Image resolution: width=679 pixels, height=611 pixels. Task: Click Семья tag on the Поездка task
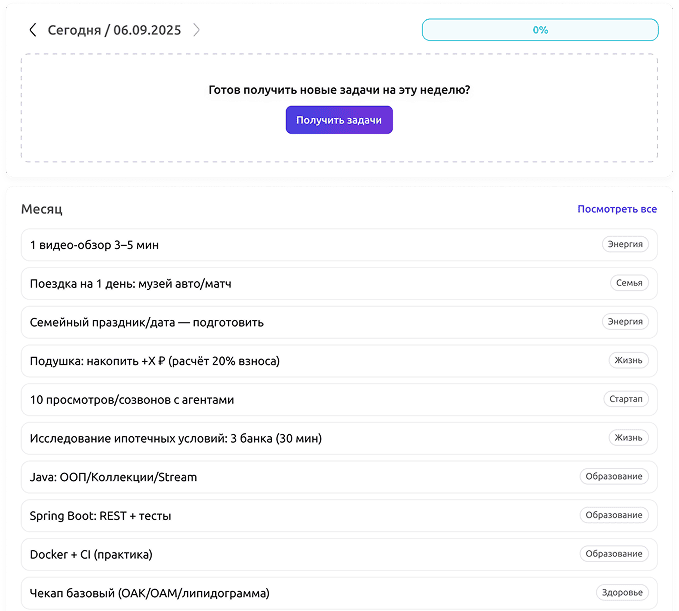pos(628,283)
